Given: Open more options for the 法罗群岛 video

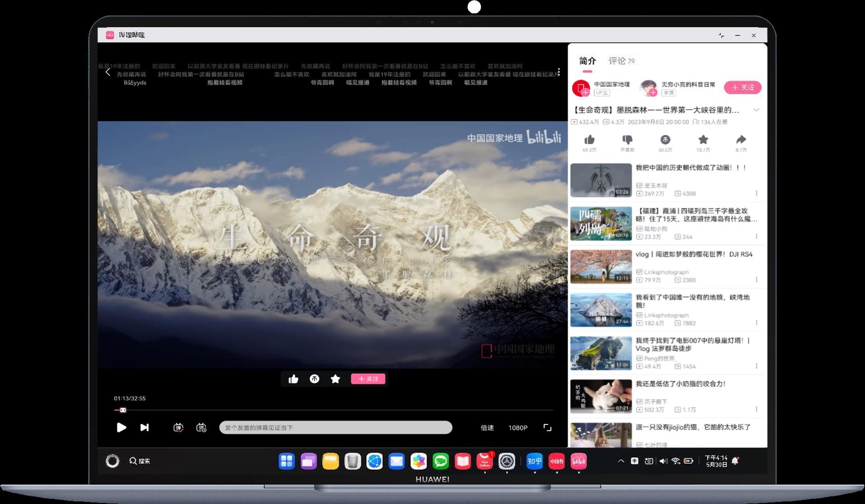Looking at the screenshot, I should pyautogui.click(x=756, y=366).
